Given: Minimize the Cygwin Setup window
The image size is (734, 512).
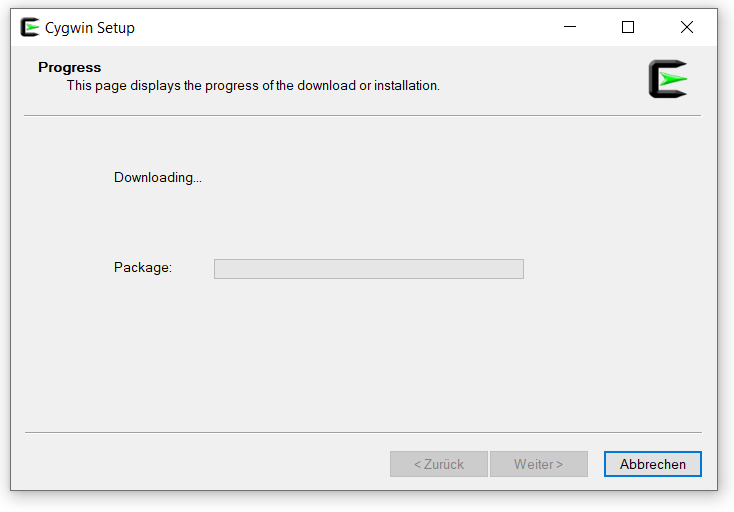Looking at the screenshot, I should [569, 28].
